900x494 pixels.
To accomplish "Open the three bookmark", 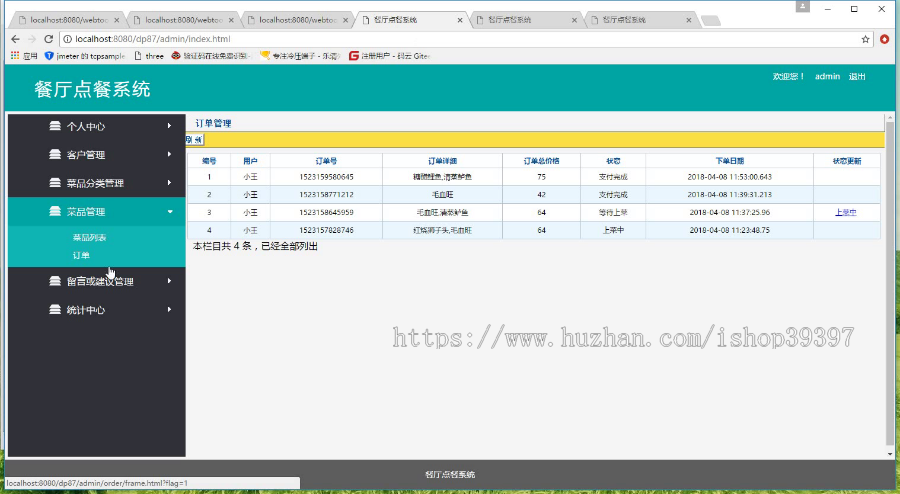I will click(149, 56).
